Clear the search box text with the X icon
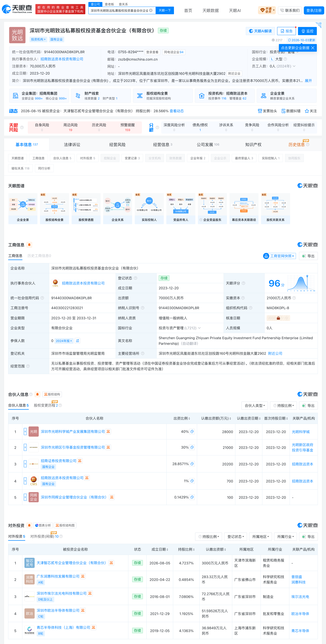This screenshot has height=644, width=326. coord(151,11)
